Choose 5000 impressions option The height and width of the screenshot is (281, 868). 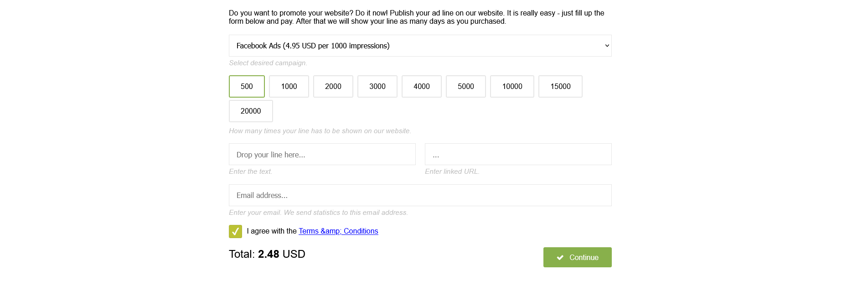pyautogui.click(x=465, y=86)
